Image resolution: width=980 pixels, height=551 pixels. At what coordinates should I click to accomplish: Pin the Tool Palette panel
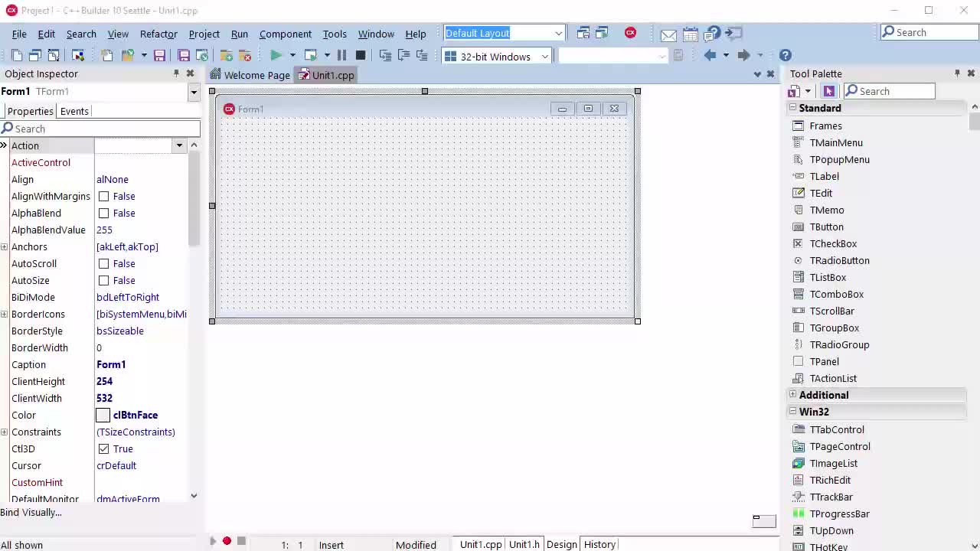[957, 73]
